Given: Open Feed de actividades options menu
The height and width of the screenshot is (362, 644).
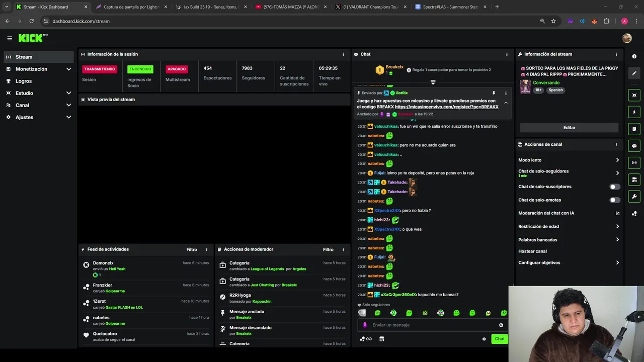Looking at the screenshot, I should tap(206, 249).
